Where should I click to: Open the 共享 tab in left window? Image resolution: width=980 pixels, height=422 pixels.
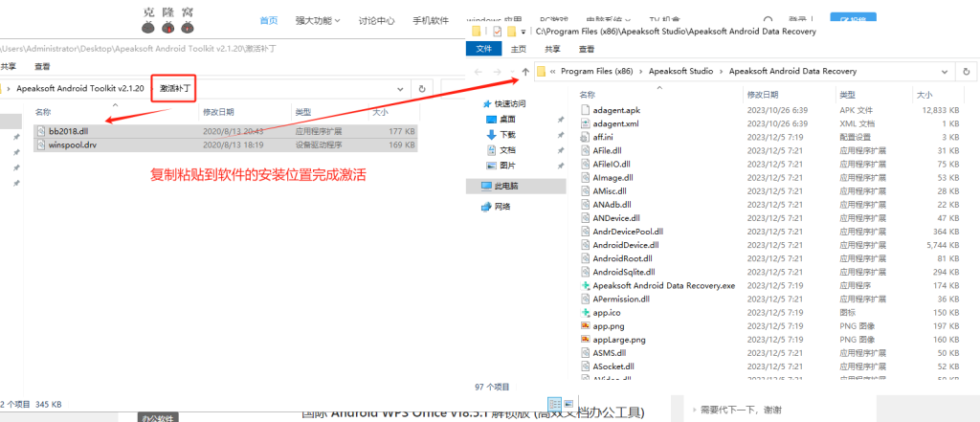click(8, 66)
